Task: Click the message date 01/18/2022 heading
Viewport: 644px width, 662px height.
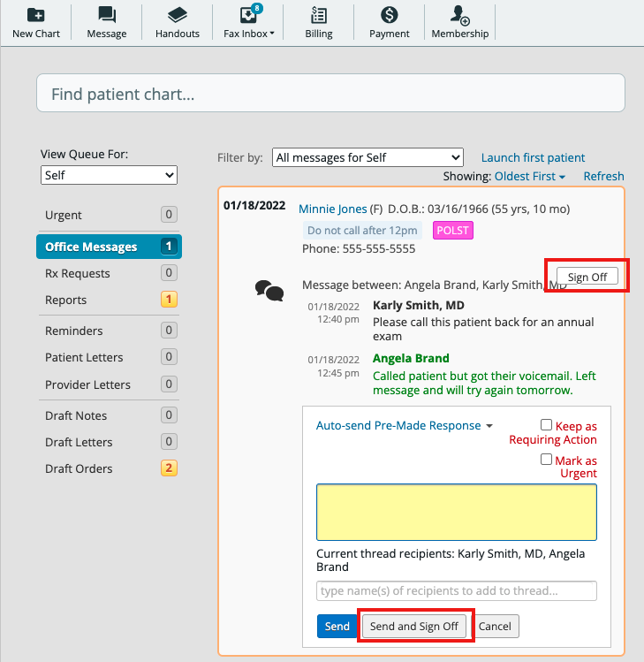Action: 254,206
